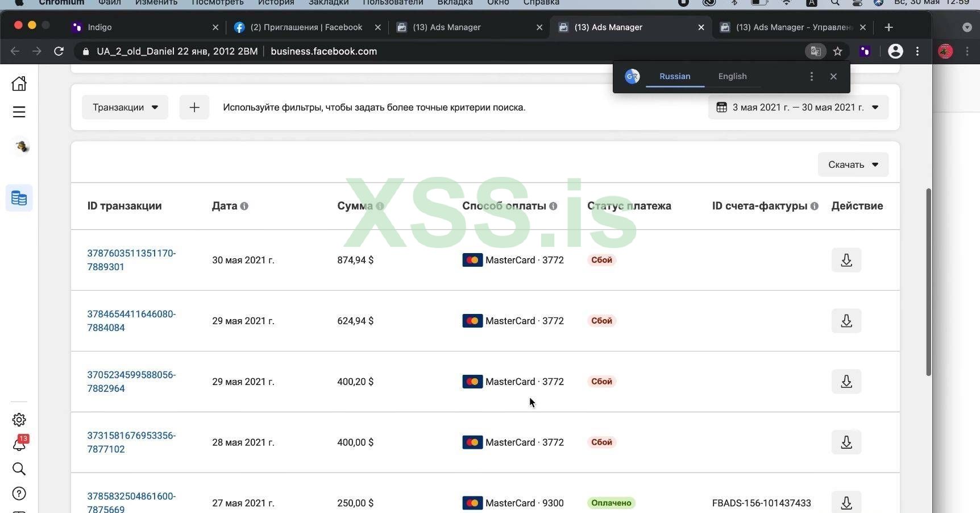Screen dimensions: 980x513
Task: Open the Справка menu in menu bar
Action: click(541, 3)
